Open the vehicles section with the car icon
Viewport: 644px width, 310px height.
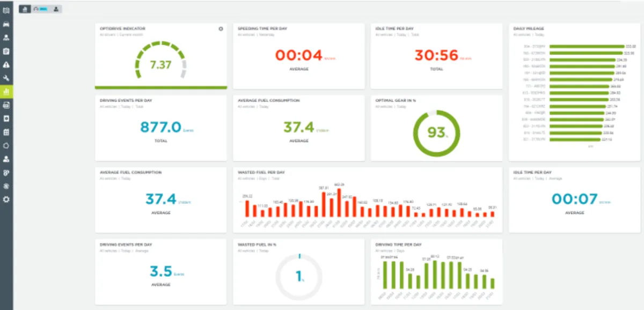(x=6, y=24)
